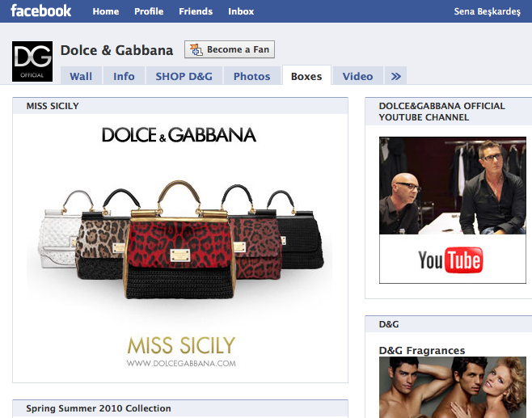
Task: Click WWW.DOLCEGABBANA.COM in the banner
Action: 181,363
